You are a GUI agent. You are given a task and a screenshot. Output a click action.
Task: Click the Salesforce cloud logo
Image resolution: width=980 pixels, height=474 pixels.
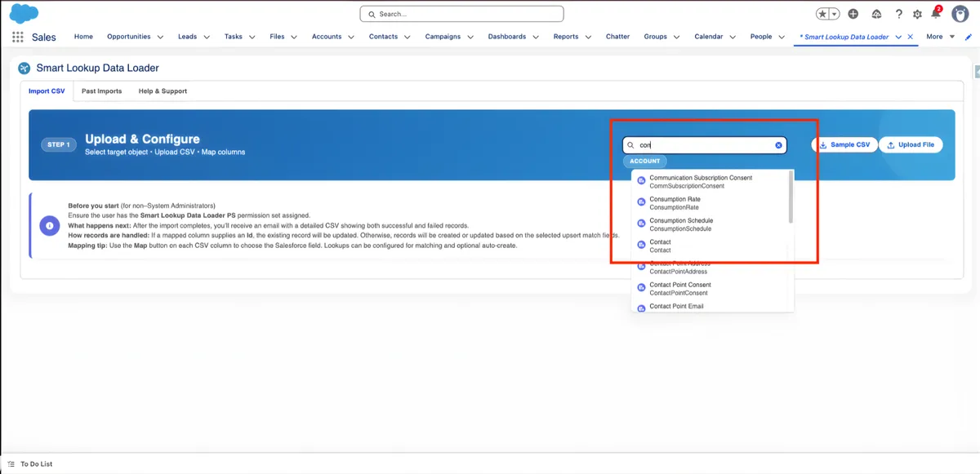(x=24, y=13)
